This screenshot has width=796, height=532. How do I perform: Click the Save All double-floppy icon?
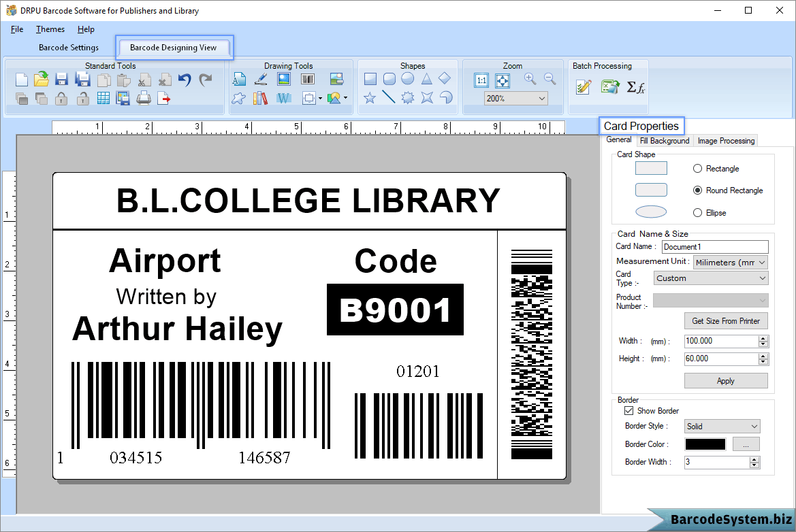tap(82, 80)
